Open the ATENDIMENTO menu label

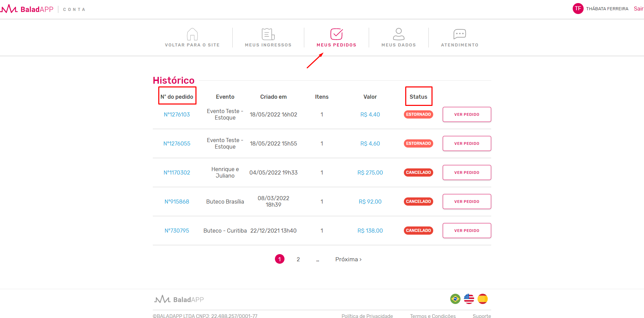459,45
